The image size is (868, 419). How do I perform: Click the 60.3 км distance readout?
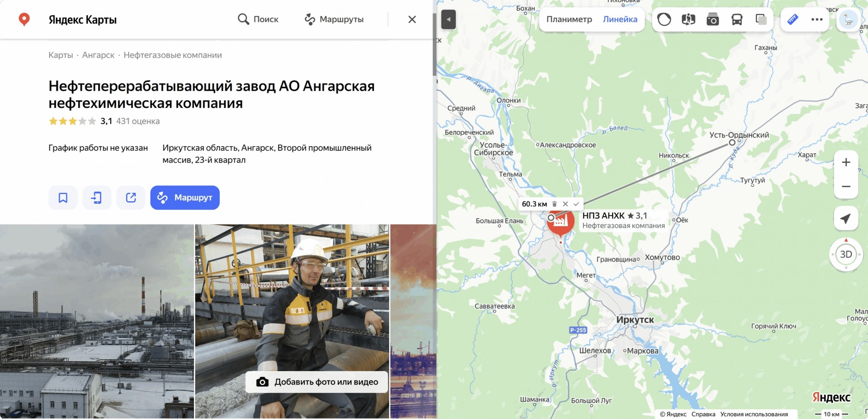point(534,204)
